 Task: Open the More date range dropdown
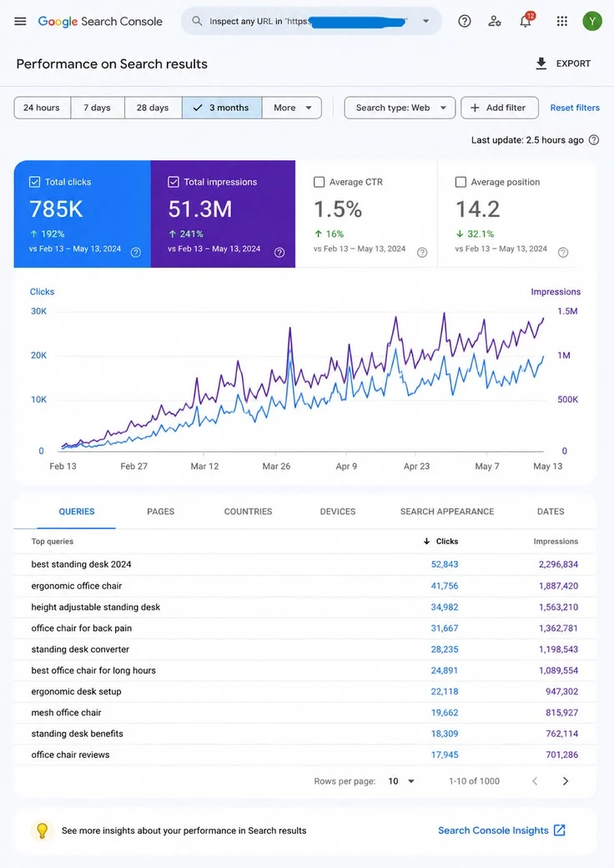(x=292, y=108)
